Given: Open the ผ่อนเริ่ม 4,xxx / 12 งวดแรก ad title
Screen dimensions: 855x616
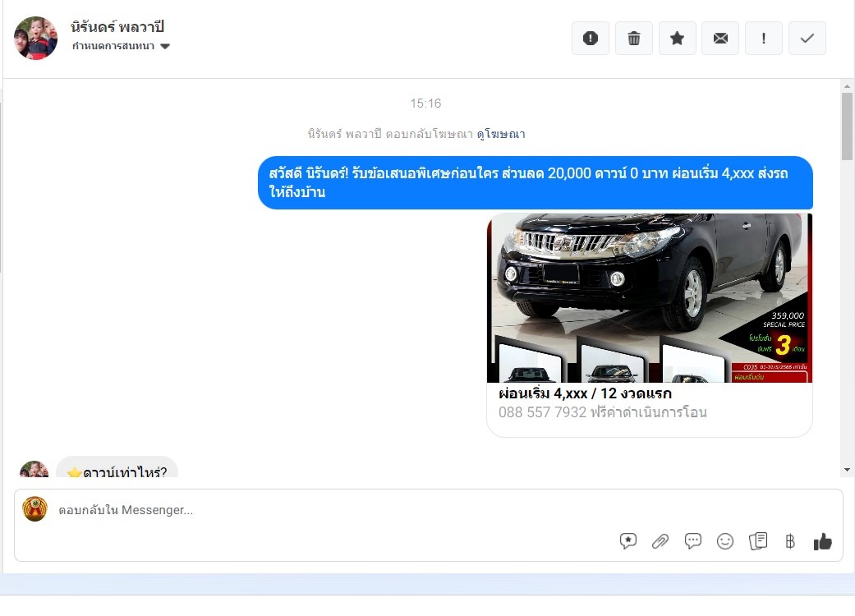Looking at the screenshot, I should [x=585, y=393].
